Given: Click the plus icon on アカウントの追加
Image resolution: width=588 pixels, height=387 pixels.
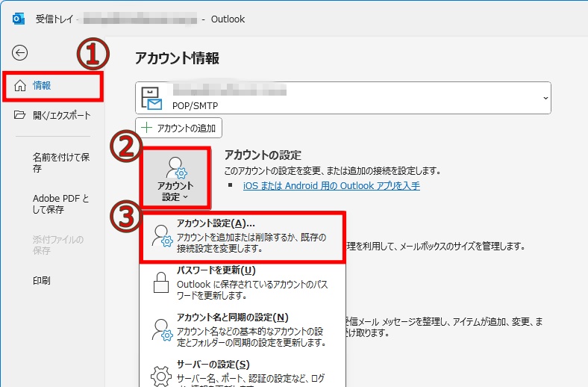Looking at the screenshot, I should pos(147,128).
